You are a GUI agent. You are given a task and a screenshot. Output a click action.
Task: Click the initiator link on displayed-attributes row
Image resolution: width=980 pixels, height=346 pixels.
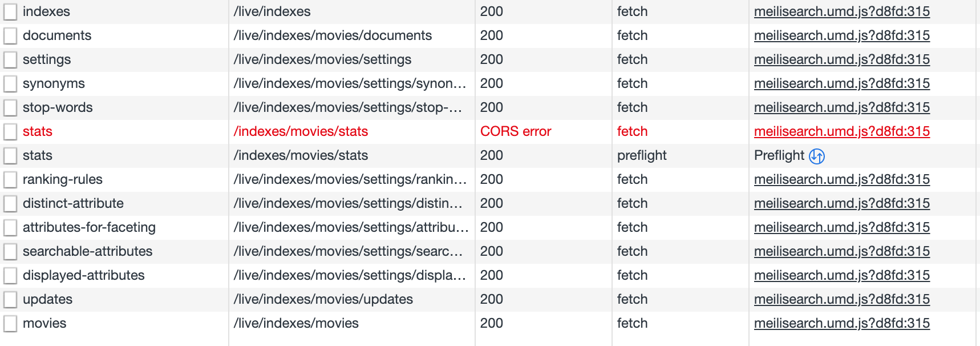click(841, 275)
